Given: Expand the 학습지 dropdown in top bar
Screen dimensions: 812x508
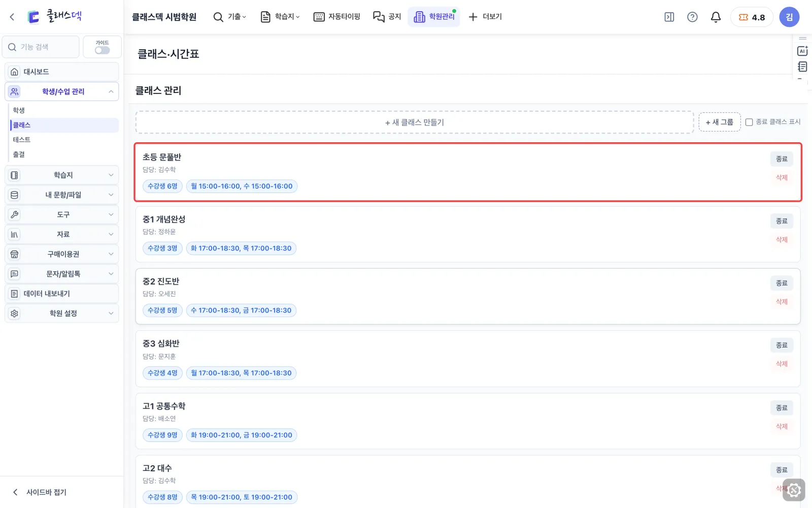Looking at the screenshot, I should tap(280, 17).
